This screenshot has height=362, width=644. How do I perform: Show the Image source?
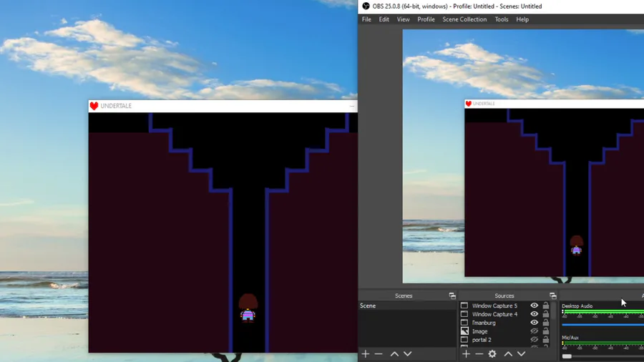coord(534,331)
